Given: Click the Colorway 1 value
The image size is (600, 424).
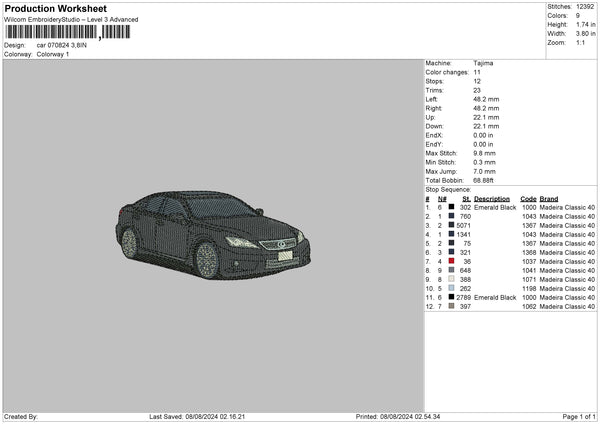Looking at the screenshot, I should coord(53,53).
